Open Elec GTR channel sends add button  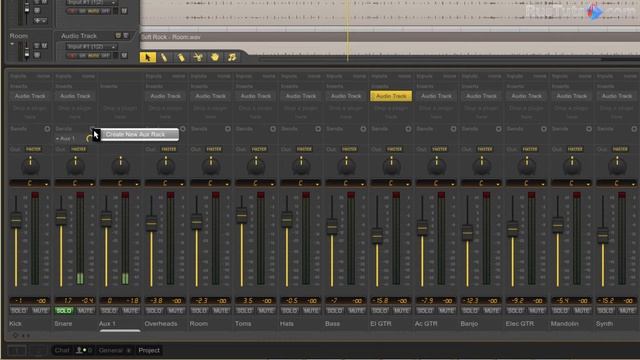pos(544,129)
